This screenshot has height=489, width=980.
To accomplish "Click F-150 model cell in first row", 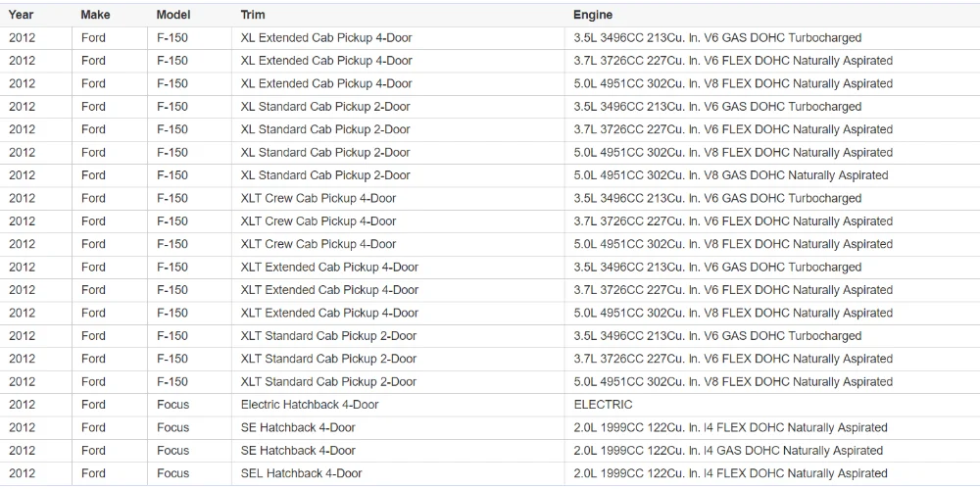I will 172,38.
